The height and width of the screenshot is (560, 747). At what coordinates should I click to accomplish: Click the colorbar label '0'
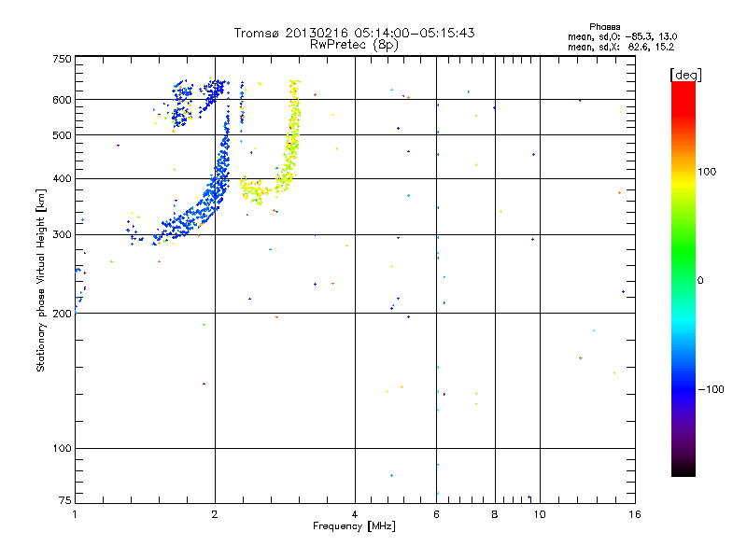coord(700,281)
